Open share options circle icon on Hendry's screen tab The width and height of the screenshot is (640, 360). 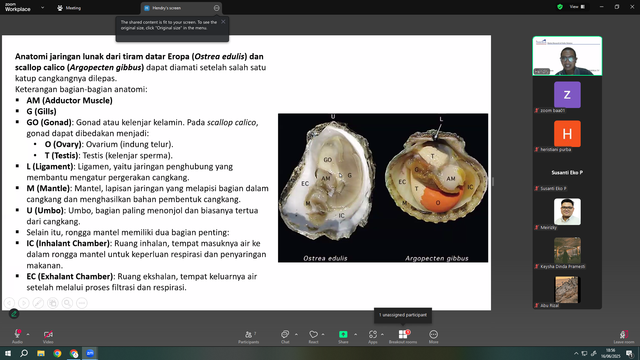click(x=216, y=8)
